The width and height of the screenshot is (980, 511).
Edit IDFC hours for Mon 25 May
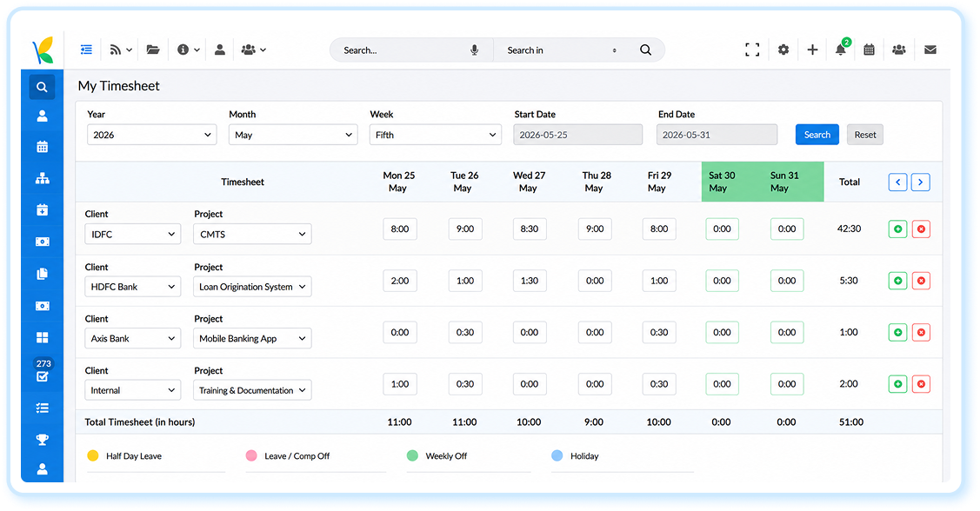[x=400, y=229]
